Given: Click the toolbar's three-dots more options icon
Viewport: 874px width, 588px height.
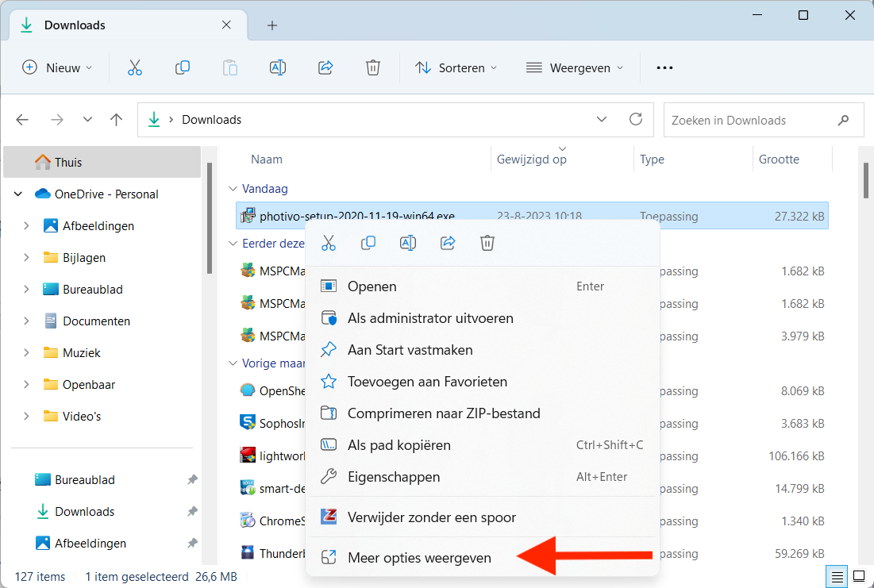Looking at the screenshot, I should click(664, 68).
